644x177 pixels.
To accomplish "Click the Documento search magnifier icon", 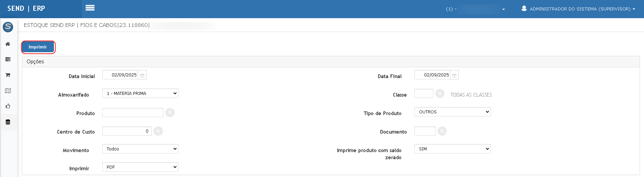I will (442, 131).
